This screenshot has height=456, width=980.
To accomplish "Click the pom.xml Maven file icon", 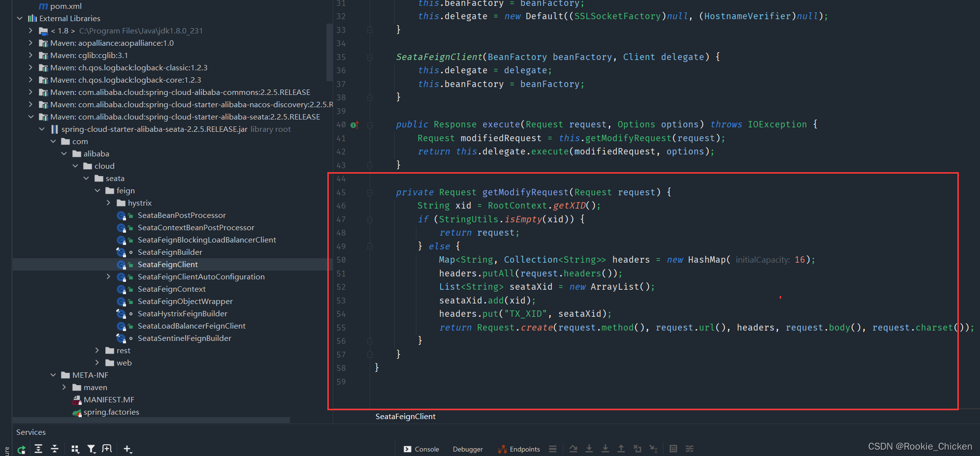I will (x=43, y=6).
